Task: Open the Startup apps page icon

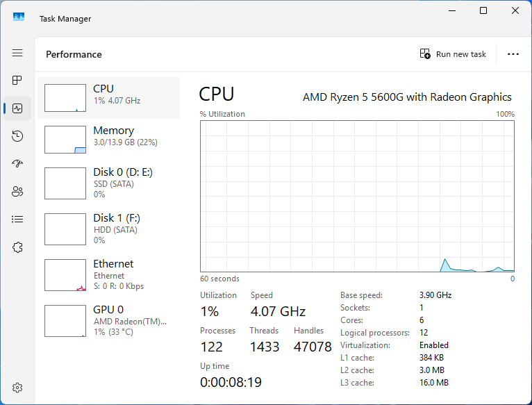Action: point(17,164)
